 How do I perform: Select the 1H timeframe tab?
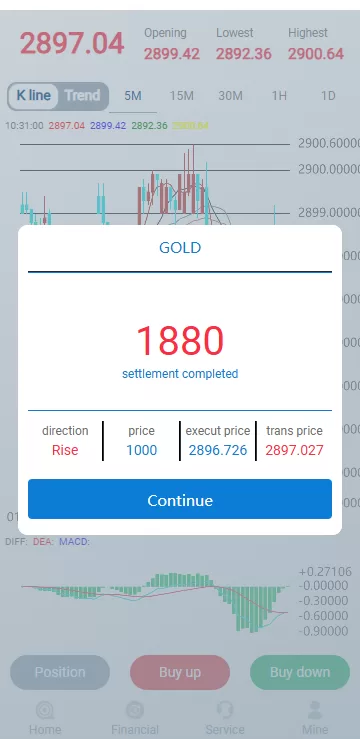(x=279, y=96)
